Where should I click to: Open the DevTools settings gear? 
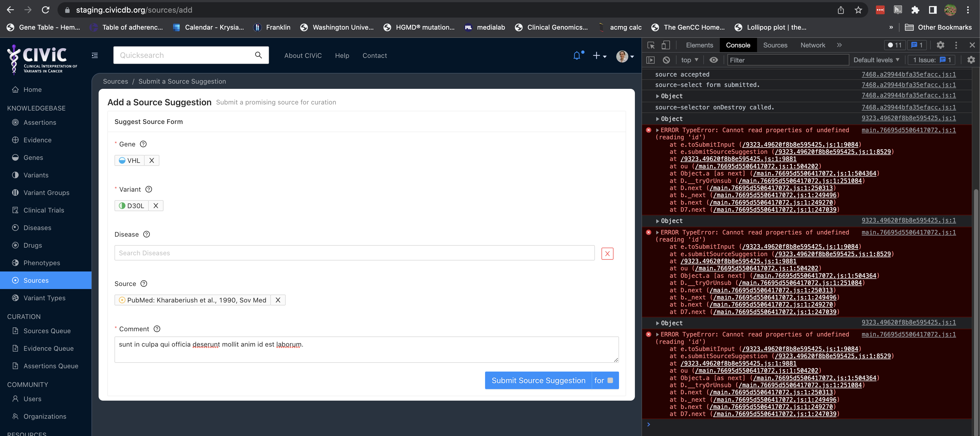pos(941,45)
